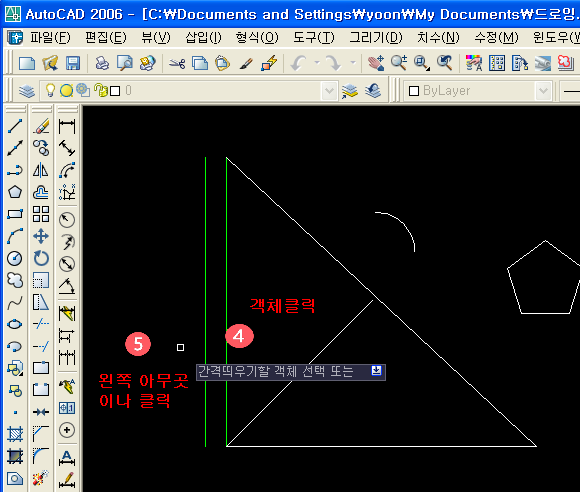Select the Construction Line tool
This screenshot has width=580, height=492.
pos(15,148)
